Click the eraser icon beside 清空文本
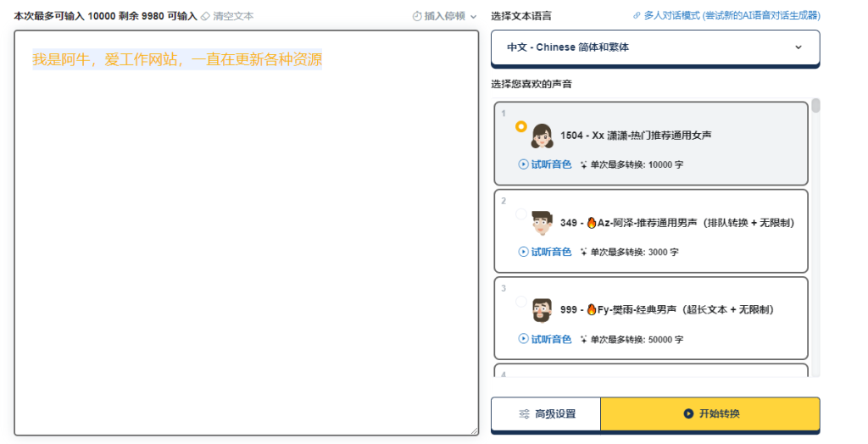This screenshot has width=868, height=444. 205,17
